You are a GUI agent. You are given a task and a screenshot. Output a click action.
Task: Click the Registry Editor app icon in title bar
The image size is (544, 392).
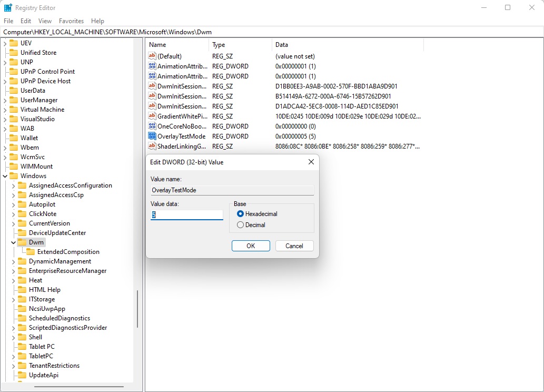point(7,7)
